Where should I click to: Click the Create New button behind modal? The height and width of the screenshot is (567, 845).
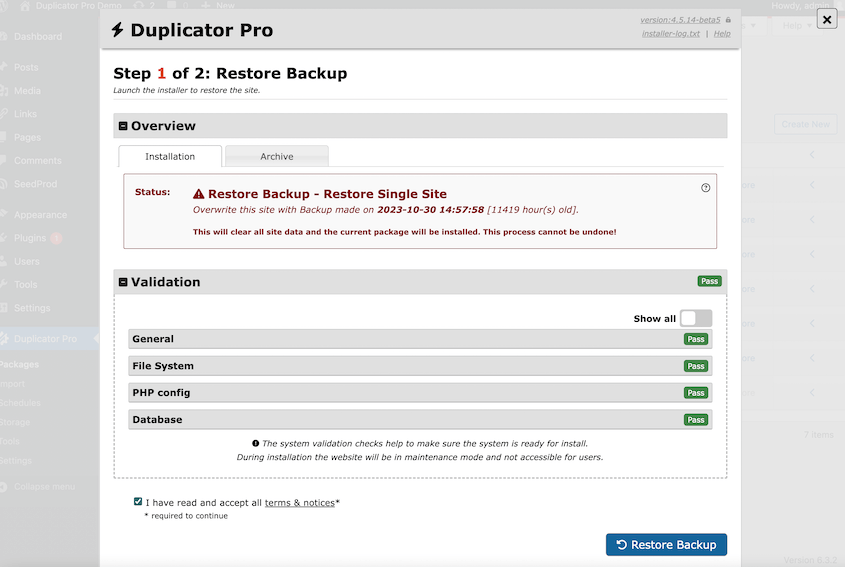point(806,124)
